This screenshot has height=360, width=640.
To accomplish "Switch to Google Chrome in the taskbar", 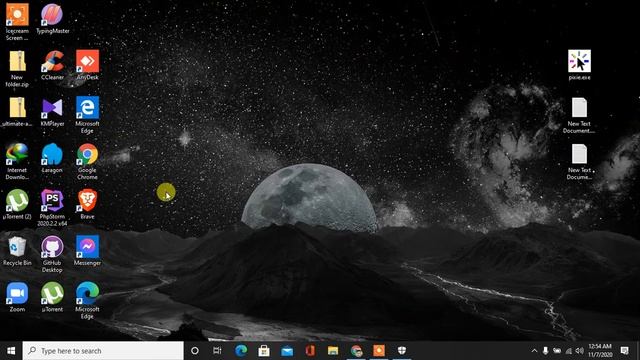I will [x=356, y=351].
